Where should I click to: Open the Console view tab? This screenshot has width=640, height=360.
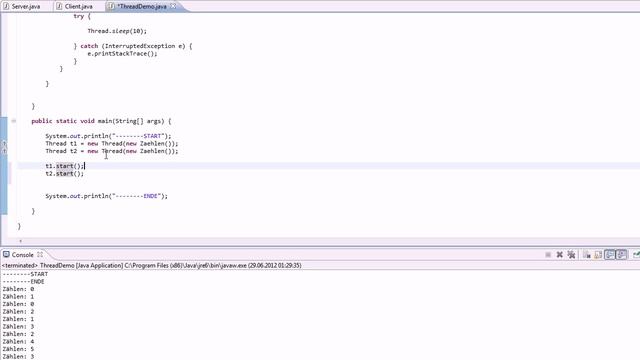[x=22, y=255]
